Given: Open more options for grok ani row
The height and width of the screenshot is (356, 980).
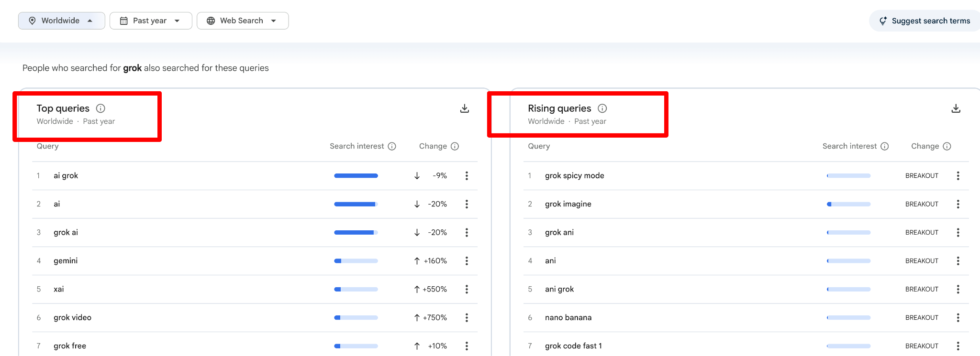Looking at the screenshot, I should 958,233.
